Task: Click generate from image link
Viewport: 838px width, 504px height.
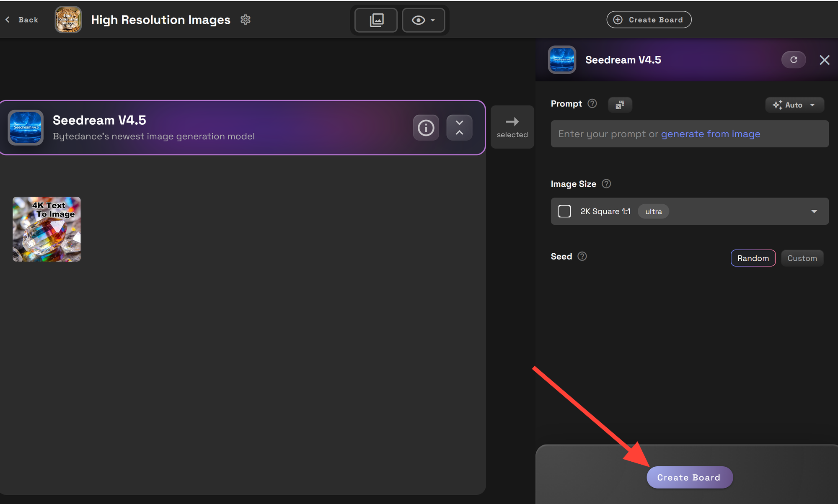Action: click(x=710, y=134)
